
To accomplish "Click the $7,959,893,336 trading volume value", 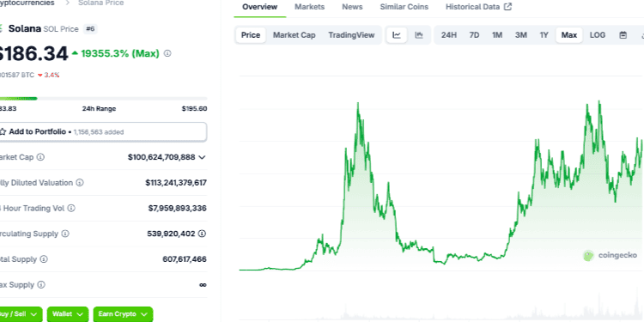I will [178, 209].
